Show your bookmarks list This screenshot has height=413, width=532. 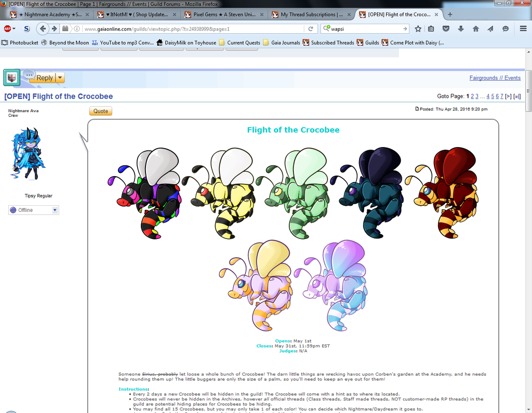coord(431,29)
